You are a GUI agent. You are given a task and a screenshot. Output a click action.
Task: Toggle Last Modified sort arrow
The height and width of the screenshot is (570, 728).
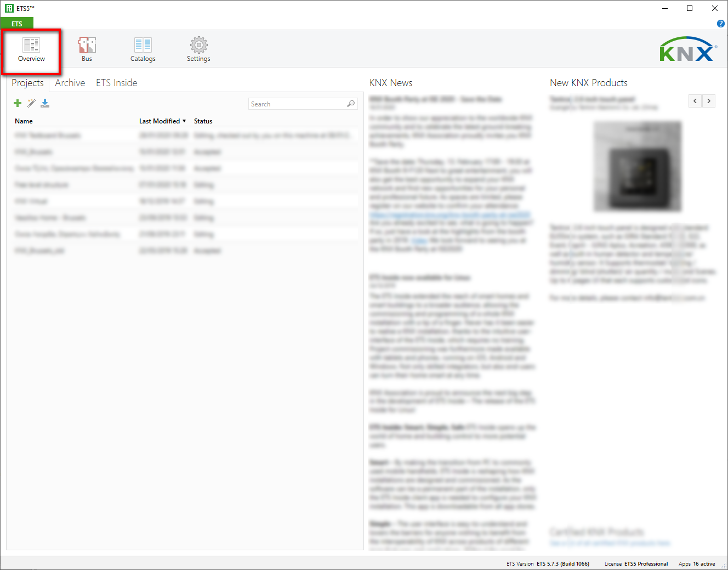(184, 121)
